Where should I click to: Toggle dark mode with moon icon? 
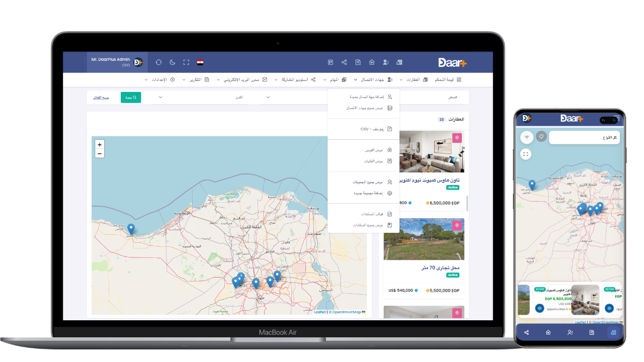point(173,62)
